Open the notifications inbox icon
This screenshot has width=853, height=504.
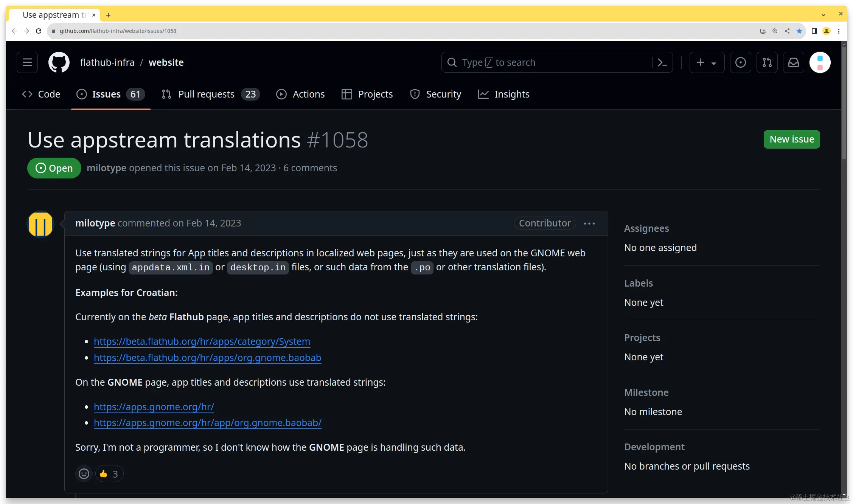click(x=793, y=62)
